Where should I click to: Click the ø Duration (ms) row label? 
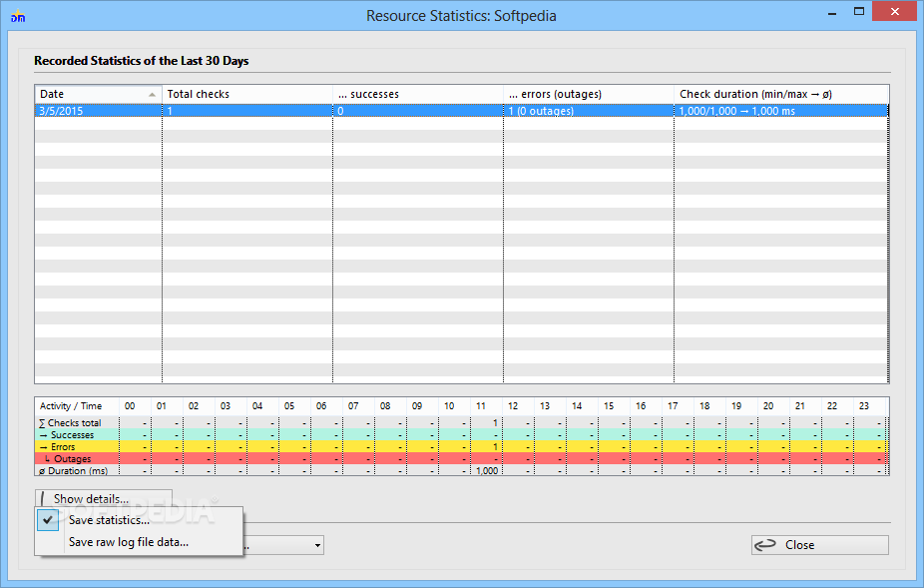click(x=73, y=470)
